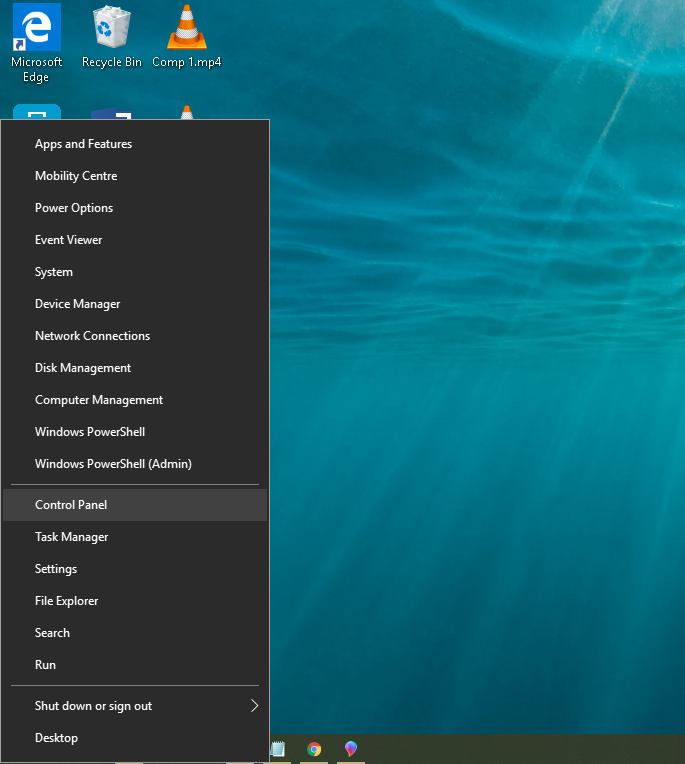Open the Paint 3D taskbar icon

351,749
